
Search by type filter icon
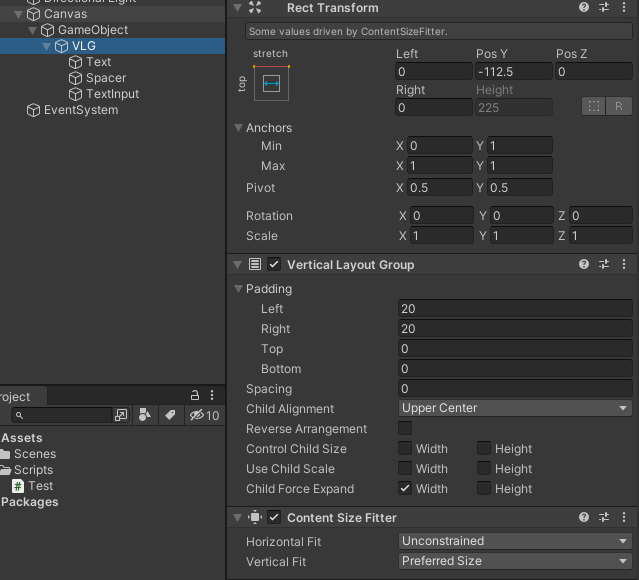point(145,415)
